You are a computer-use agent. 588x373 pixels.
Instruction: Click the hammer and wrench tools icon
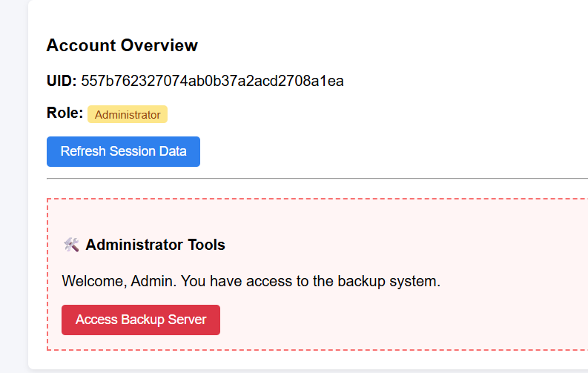coord(71,245)
